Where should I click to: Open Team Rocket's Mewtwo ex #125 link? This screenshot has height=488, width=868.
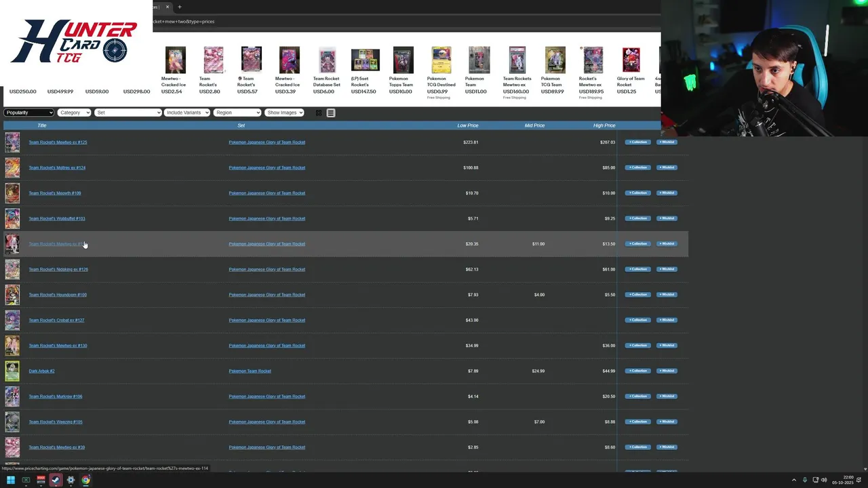(58, 142)
